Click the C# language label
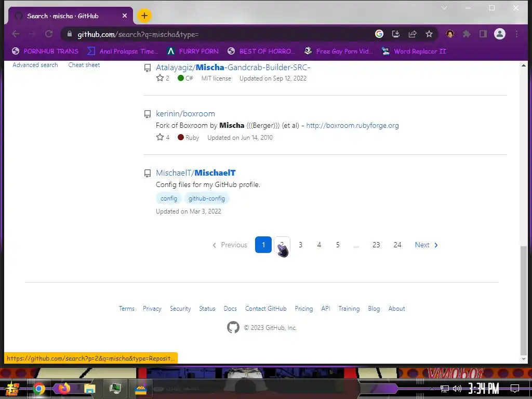The height and width of the screenshot is (399, 532). click(x=185, y=78)
